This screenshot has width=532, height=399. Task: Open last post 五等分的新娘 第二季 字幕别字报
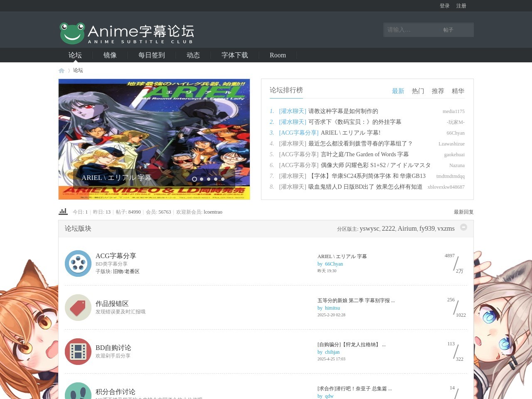pyautogui.click(x=356, y=300)
